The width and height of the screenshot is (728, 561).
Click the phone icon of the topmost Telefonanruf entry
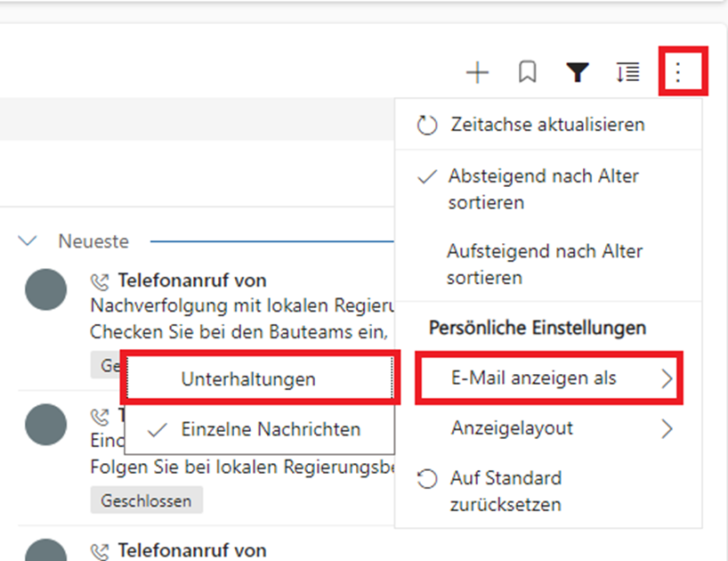[x=100, y=282]
